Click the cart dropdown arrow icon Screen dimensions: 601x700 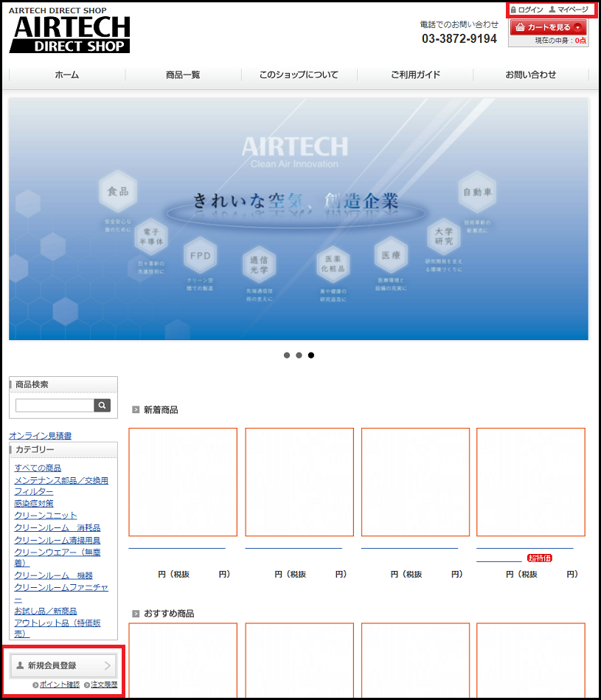pos(578,27)
